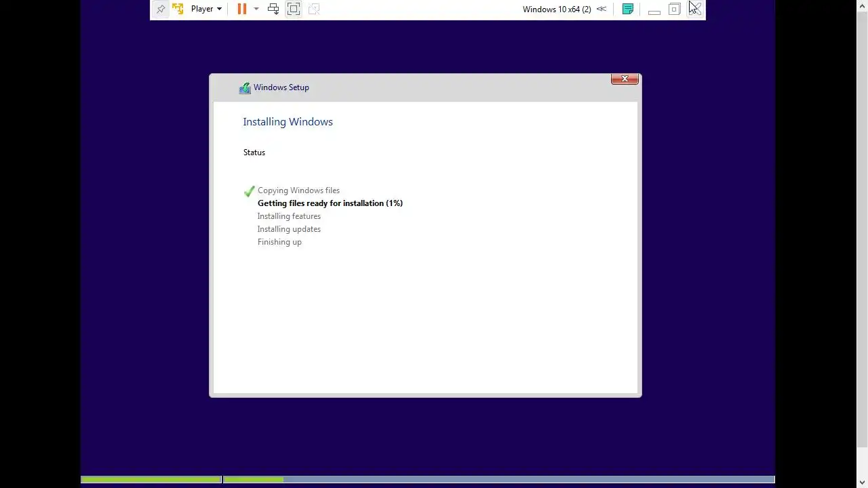Restore the VMware Player window
This screenshot has height=488, width=868.
675,9
